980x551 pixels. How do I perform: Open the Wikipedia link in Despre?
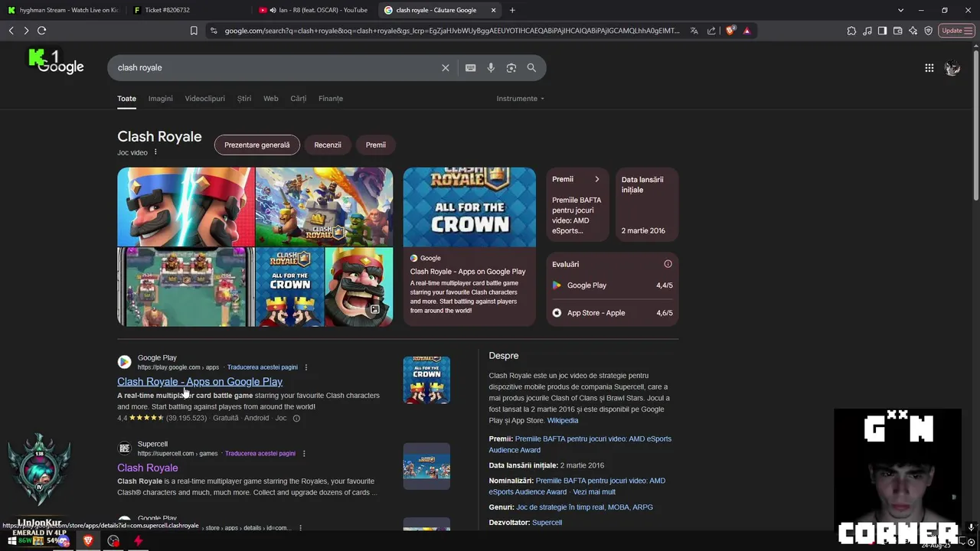[x=563, y=421]
